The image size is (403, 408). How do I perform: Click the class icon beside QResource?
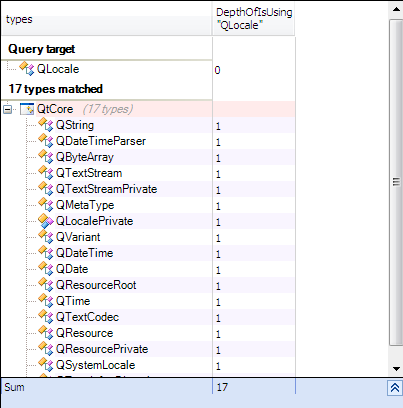pyautogui.click(x=46, y=333)
